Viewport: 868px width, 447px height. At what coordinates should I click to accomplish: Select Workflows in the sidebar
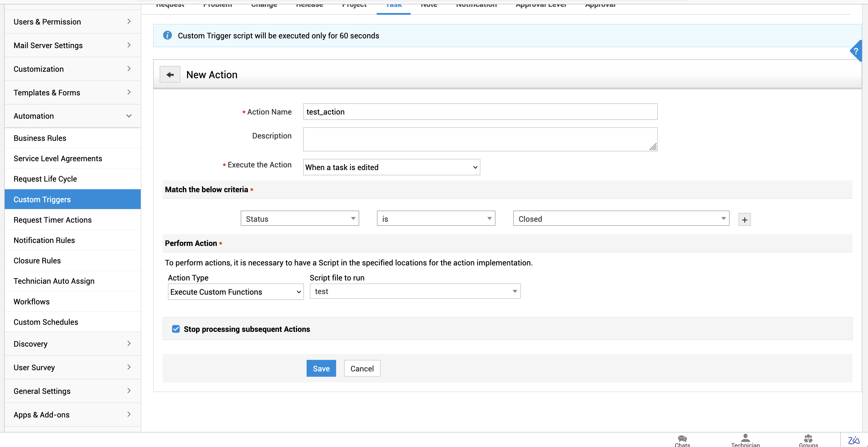pos(31,301)
